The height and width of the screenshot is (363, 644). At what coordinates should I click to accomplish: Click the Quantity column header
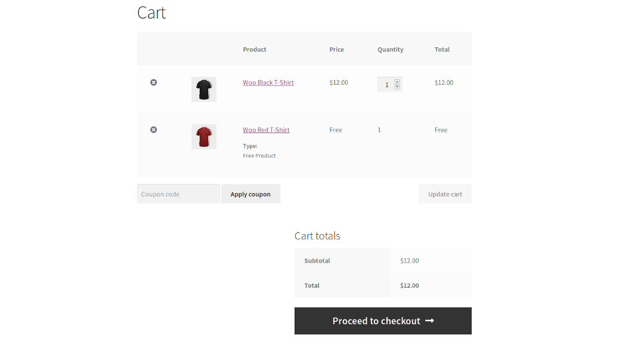[x=391, y=50]
